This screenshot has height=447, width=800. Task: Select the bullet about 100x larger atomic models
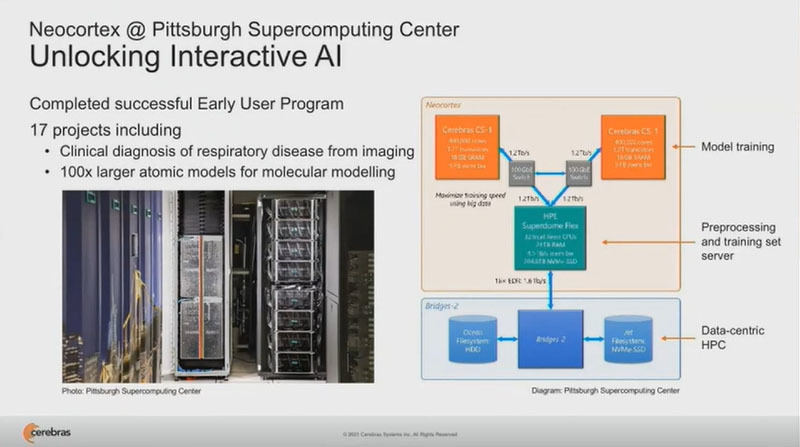(228, 172)
